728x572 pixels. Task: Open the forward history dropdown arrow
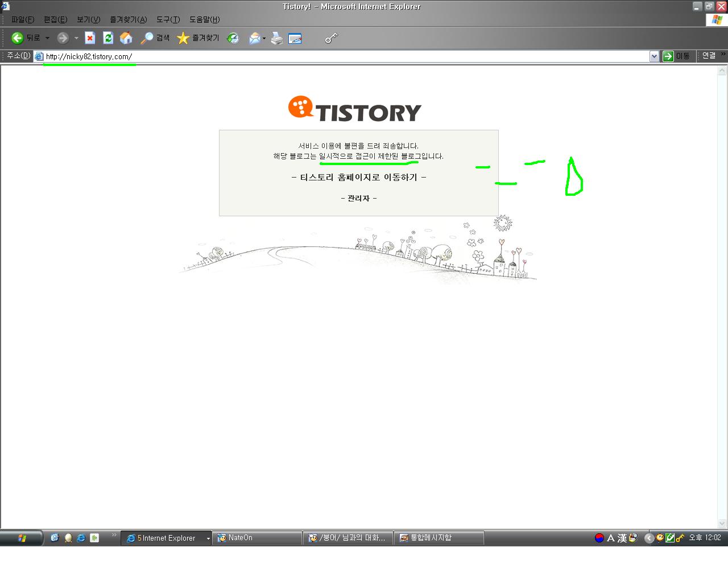tap(76, 38)
